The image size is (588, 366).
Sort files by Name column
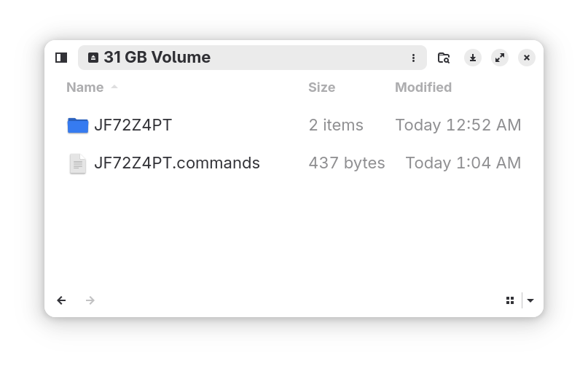click(x=85, y=87)
